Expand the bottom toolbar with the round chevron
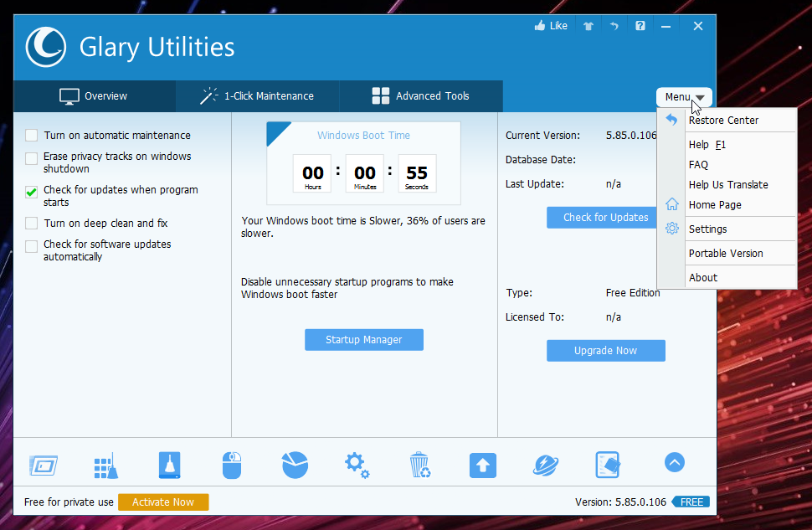This screenshot has width=812, height=530. tap(674, 462)
